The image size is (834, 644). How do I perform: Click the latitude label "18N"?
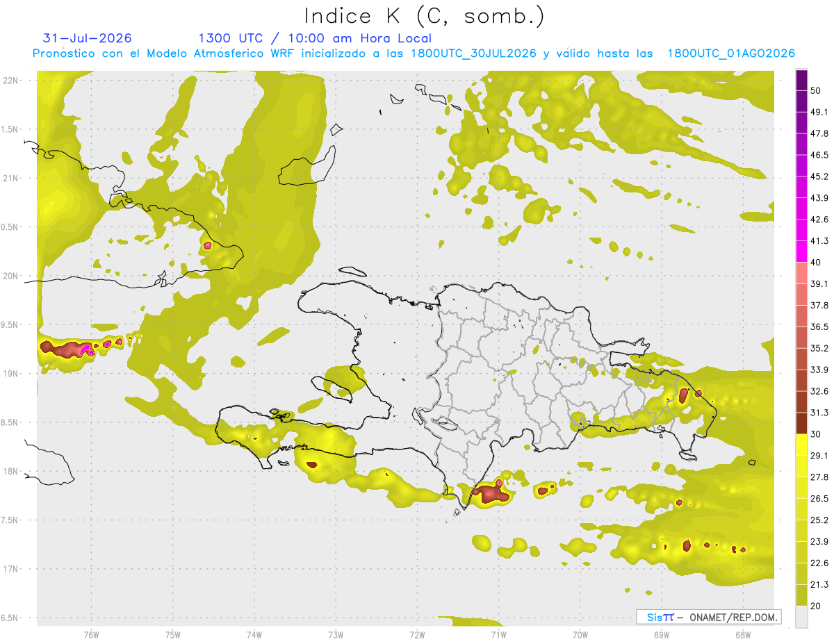click(x=10, y=471)
